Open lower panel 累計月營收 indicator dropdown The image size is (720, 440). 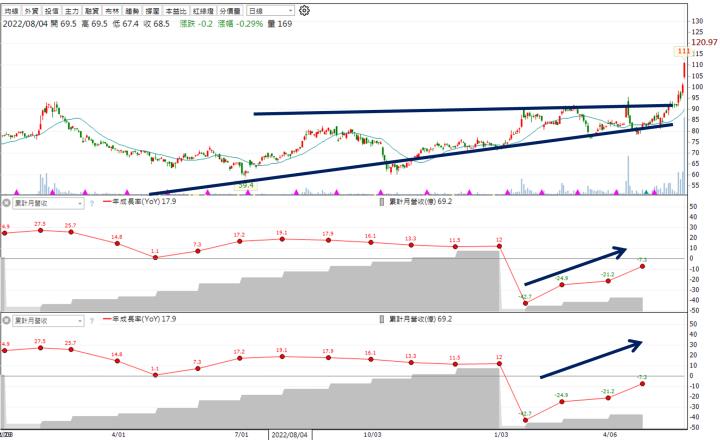[48, 320]
